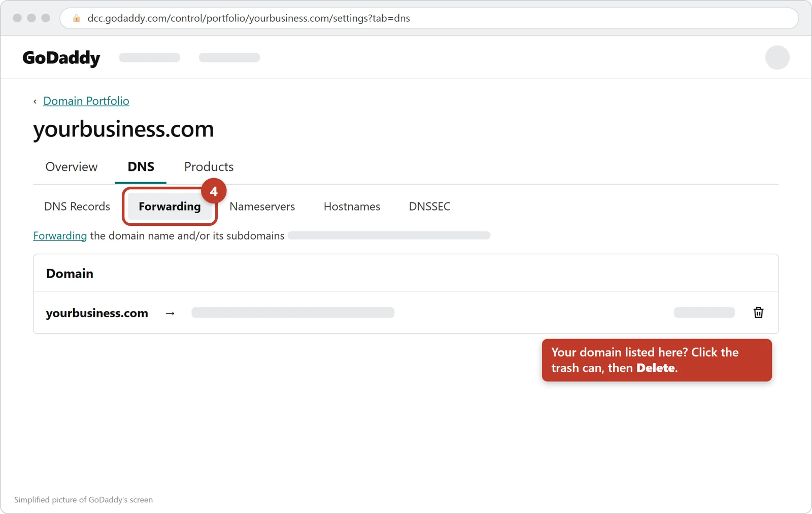
Task: Click the Forwarding help link
Action: point(60,236)
